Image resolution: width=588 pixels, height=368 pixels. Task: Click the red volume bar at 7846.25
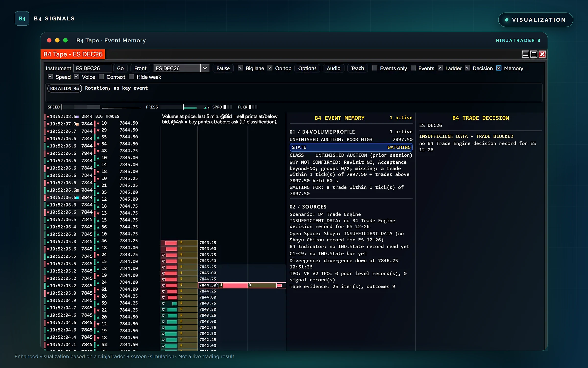[x=171, y=243]
